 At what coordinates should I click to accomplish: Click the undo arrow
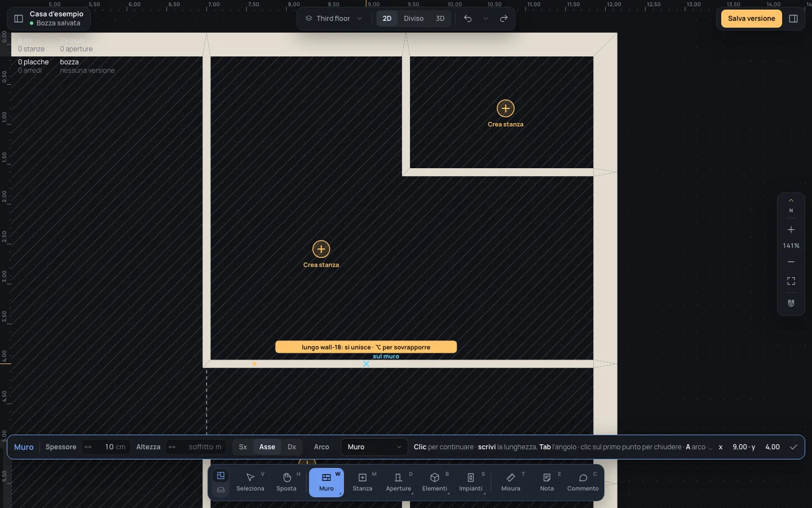point(467,19)
